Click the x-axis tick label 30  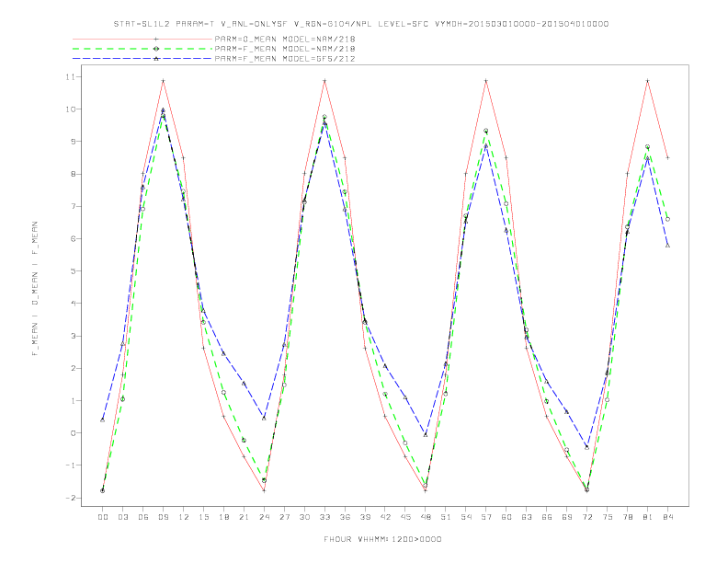pyautogui.click(x=304, y=517)
